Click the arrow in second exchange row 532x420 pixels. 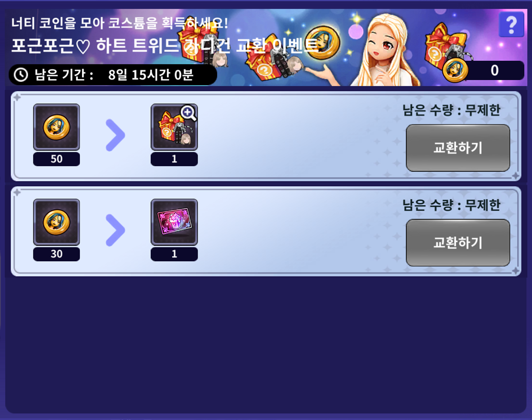tap(115, 230)
